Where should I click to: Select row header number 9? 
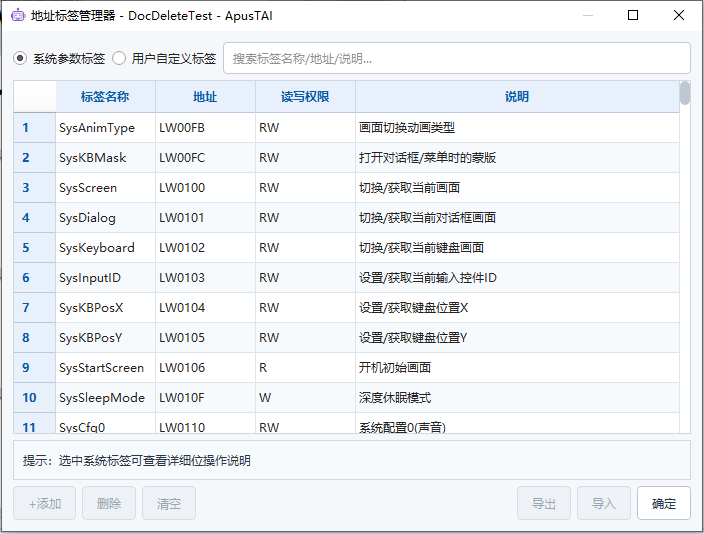pyautogui.click(x=35, y=368)
